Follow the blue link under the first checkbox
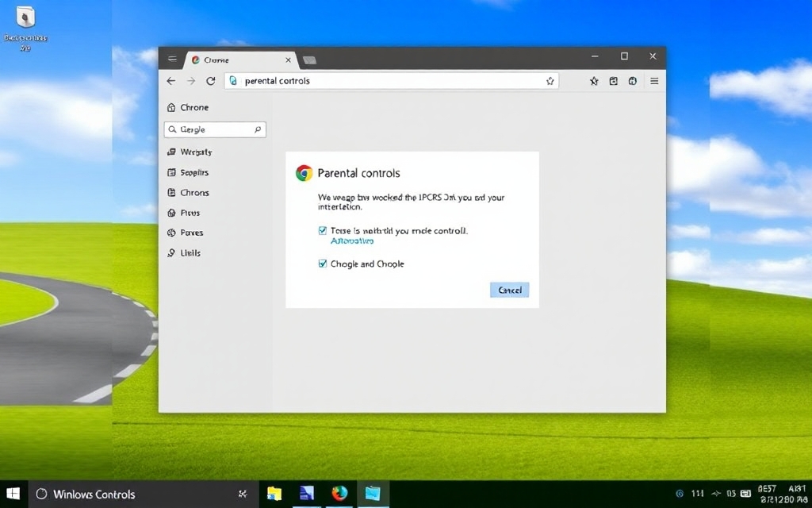The image size is (812, 508). coord(352,241)
